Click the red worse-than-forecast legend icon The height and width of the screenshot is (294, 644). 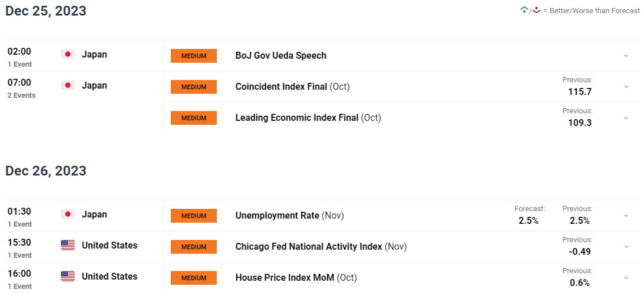coord(535,10)
